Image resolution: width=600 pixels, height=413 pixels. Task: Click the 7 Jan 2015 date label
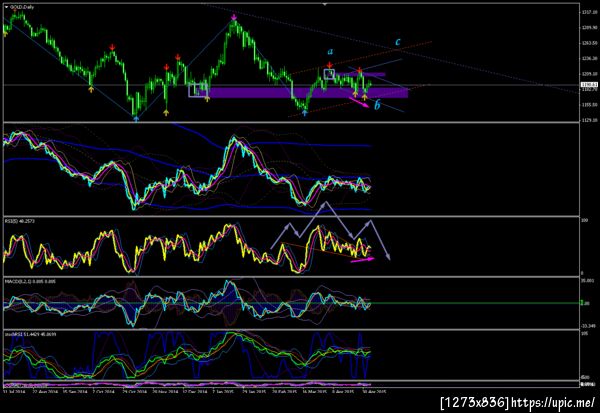224,392
